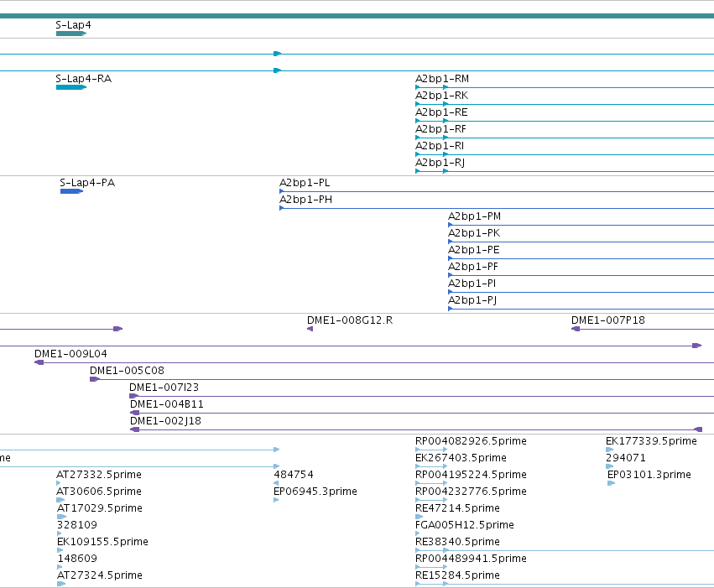Select EST EK267403.5prime
Screen dimensions: 714x588
pos(461,458)
